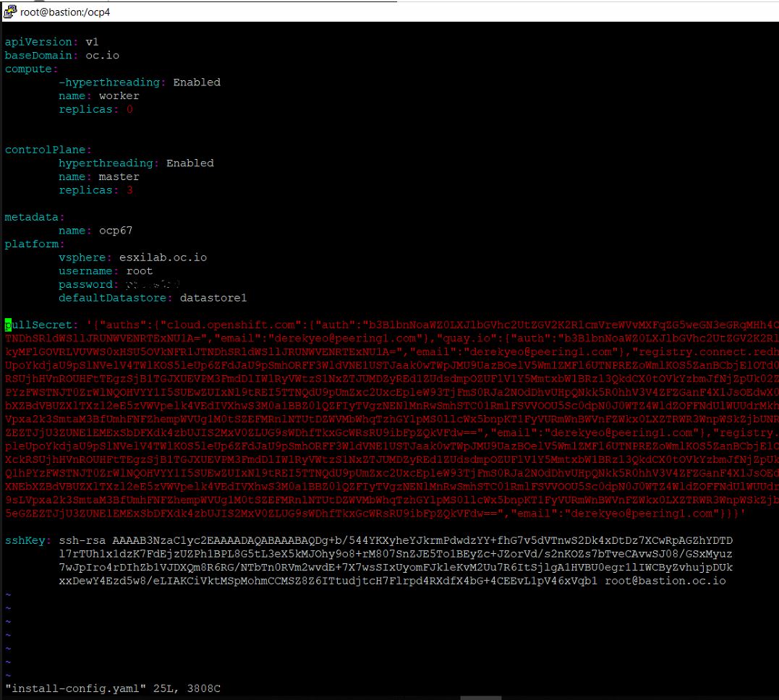Select the baseDomain value oc.io
Screen dimensions: 779x700
coord(101,55)
